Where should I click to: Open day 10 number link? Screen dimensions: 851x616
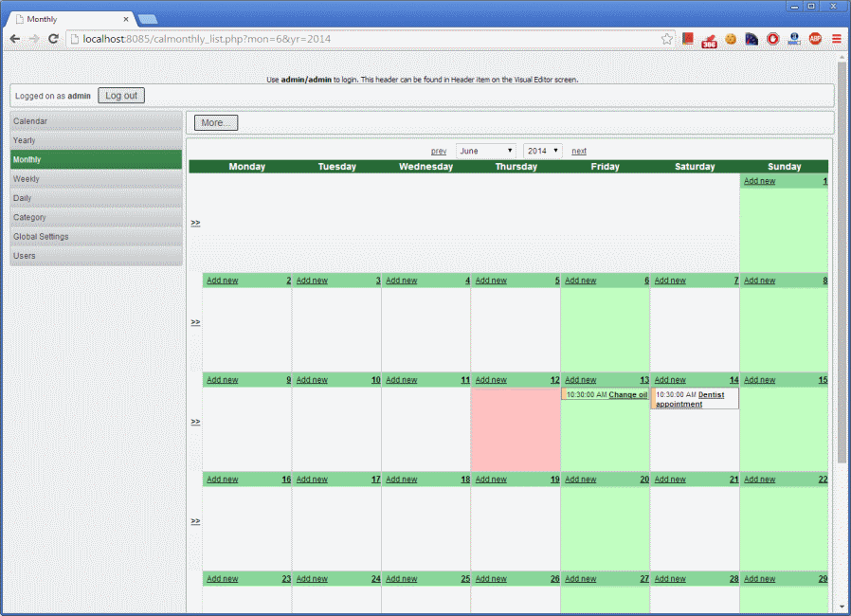pos(375,380)
